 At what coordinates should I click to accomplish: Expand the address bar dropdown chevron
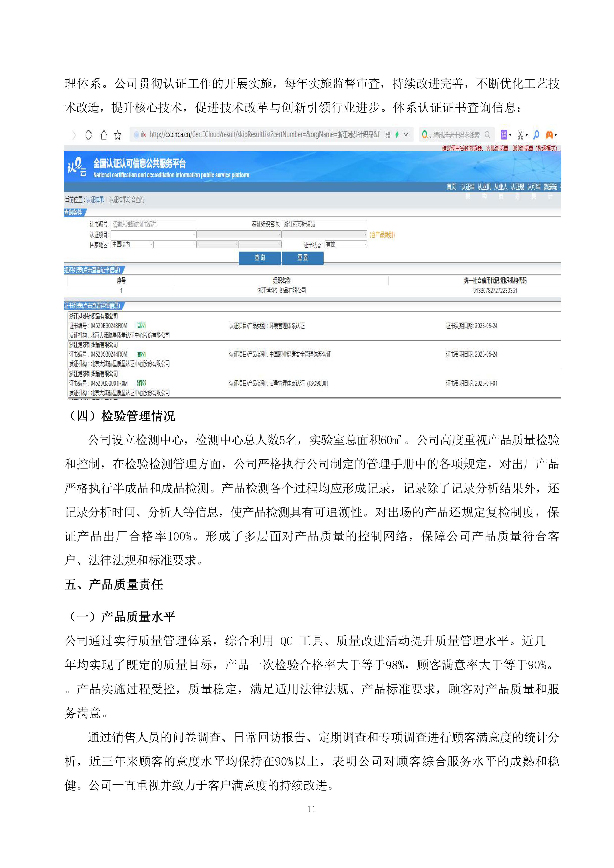coord(406,134)
